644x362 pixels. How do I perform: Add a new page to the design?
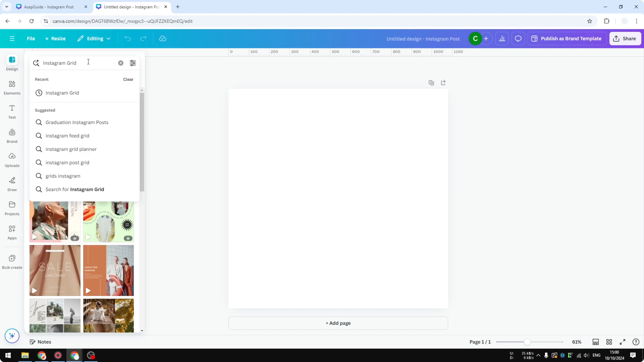338,323
